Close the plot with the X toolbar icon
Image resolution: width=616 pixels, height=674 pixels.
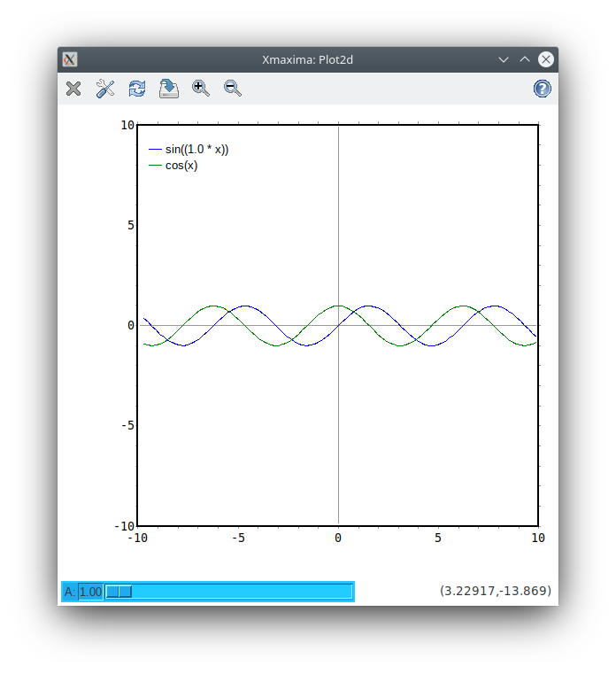pos(73,89)
